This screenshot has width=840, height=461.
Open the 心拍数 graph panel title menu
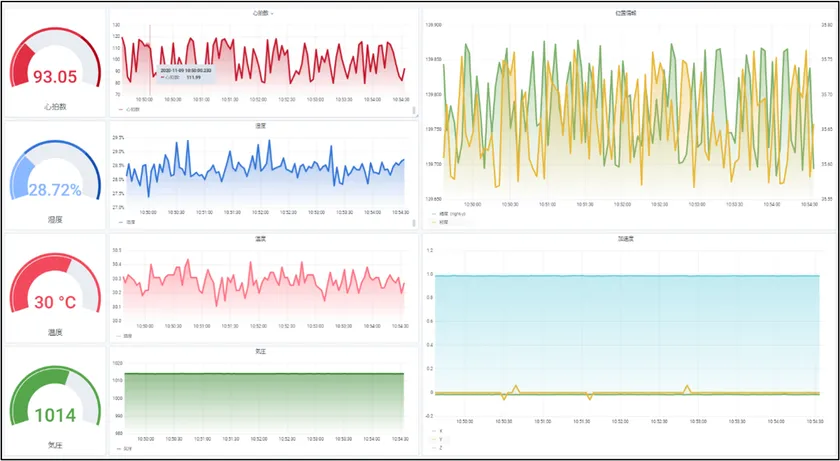point(263,13)
